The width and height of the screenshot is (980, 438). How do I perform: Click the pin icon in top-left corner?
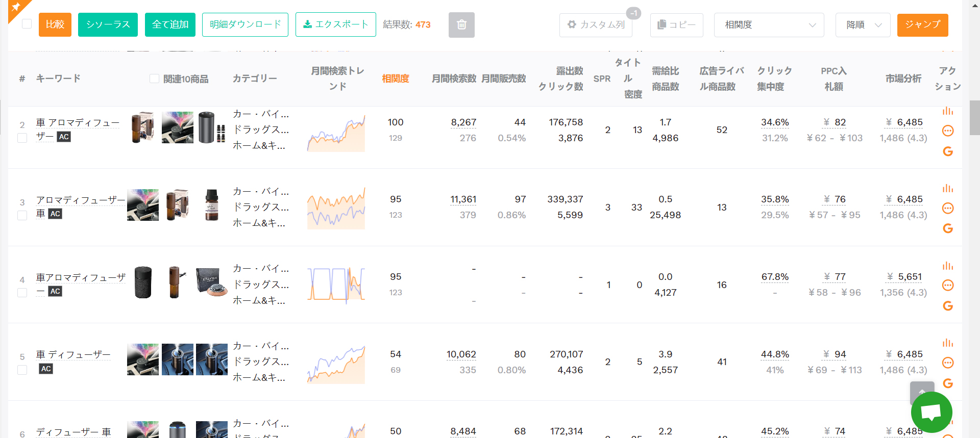pyautogui.click(x=15, y=7)
